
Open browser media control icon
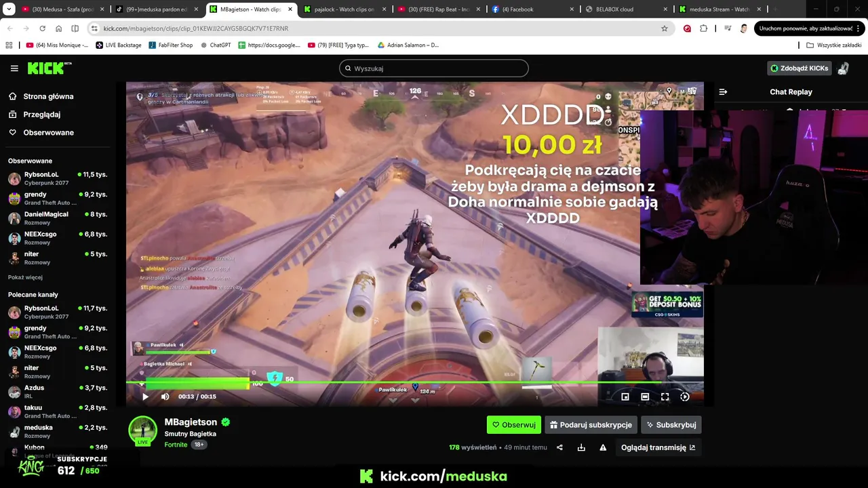point(728,28)
